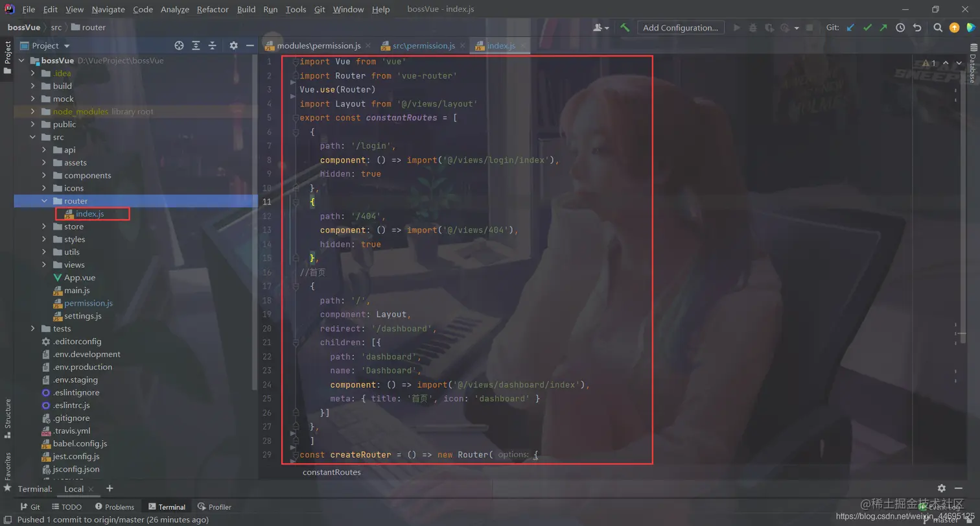Click the Git Rollback undo arrow
Image resolution: width=980 pixels, height=526 pixels.
916,28
